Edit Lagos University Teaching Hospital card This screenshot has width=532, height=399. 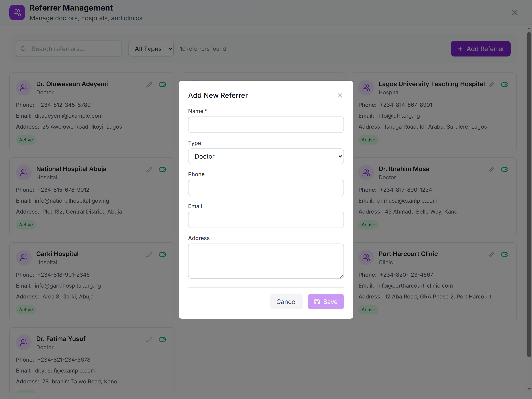491,85
